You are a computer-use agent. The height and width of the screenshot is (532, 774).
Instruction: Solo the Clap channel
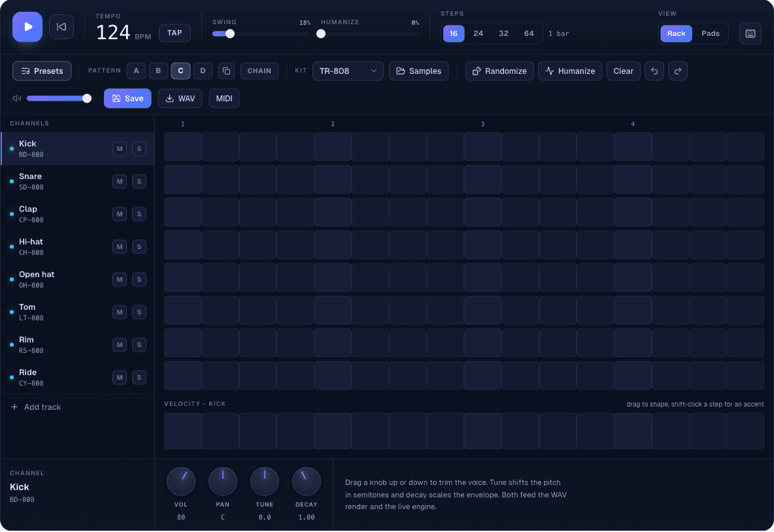pyautogui.click(x=139, y=214)
